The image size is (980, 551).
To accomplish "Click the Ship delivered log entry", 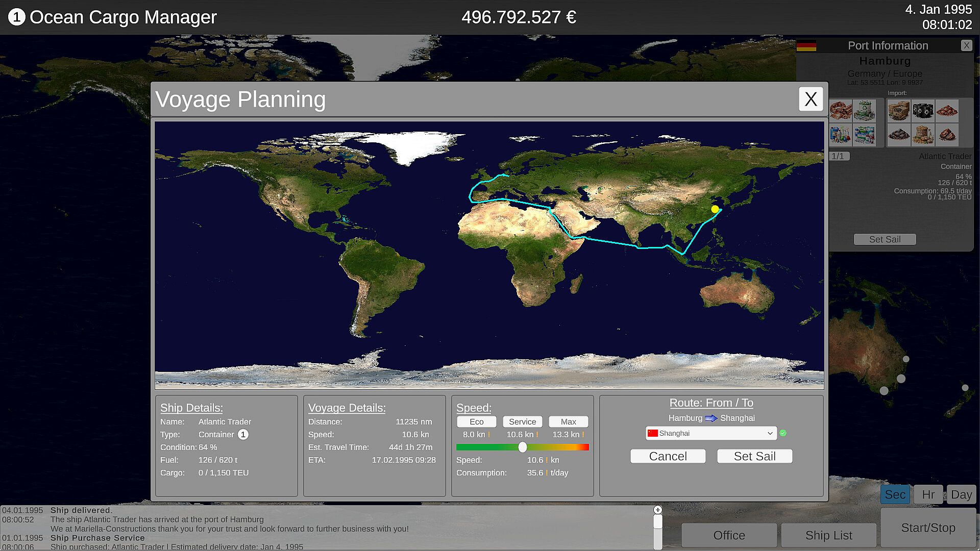I will coord(82,510).
